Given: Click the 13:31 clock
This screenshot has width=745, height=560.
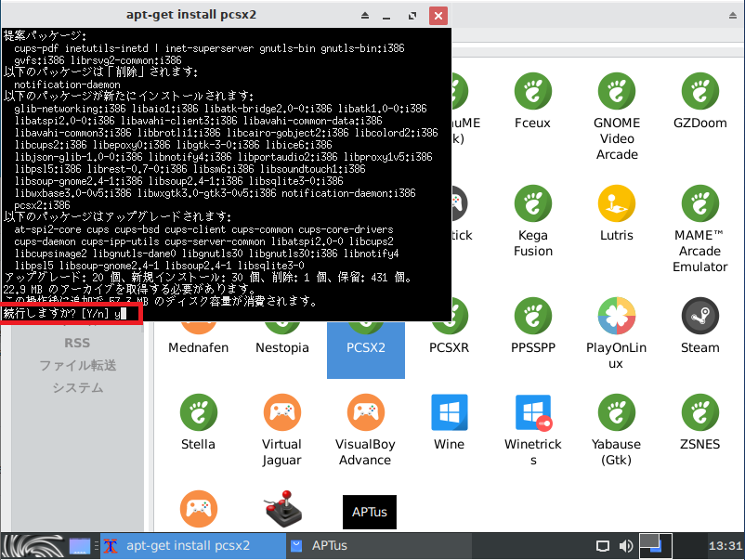Looking at the screenshot, I should pos(725,546).
